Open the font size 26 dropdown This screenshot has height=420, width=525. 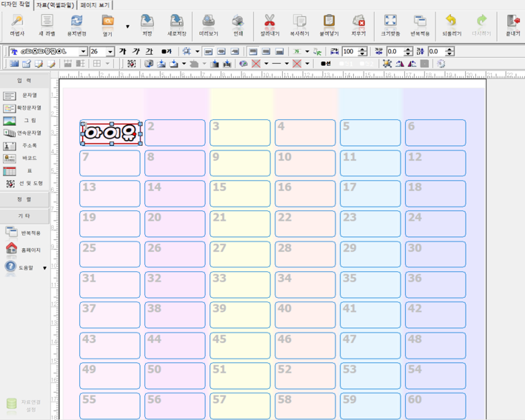click(110, 52)
